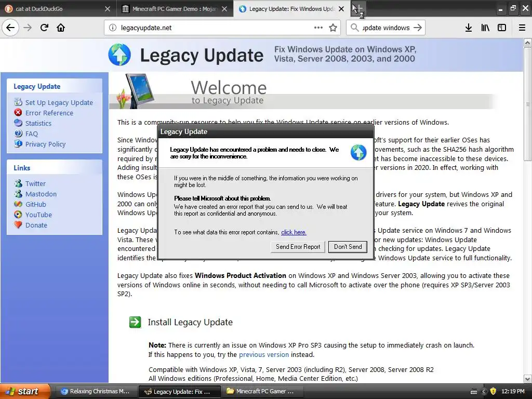This screenshot has width=532, height=399.
Task: Submit the search with the arrow button
Action: (418, 28)
